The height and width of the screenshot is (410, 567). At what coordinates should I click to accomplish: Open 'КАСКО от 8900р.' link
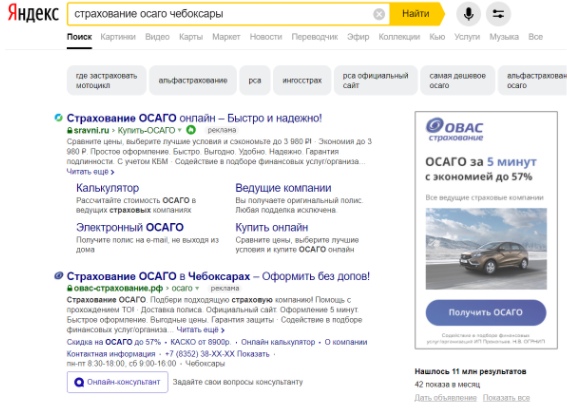click(200, 342)
